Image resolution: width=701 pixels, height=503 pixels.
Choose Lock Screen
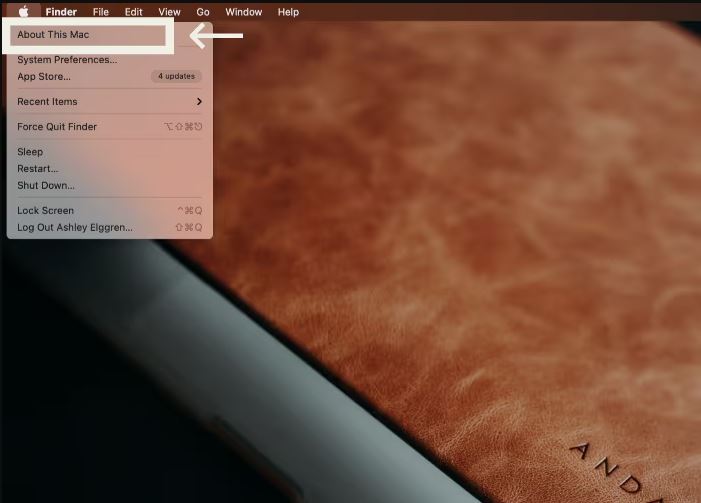pos(45,211)
